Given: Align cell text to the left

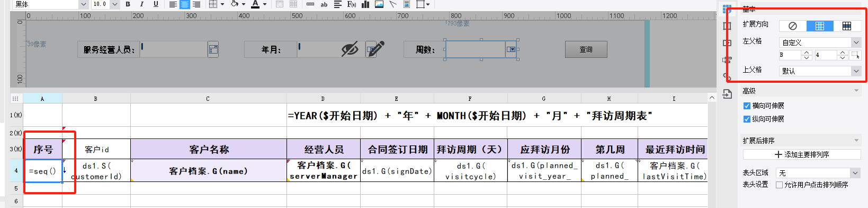Looking at the screenshot, I should click(x=173, y=4).
